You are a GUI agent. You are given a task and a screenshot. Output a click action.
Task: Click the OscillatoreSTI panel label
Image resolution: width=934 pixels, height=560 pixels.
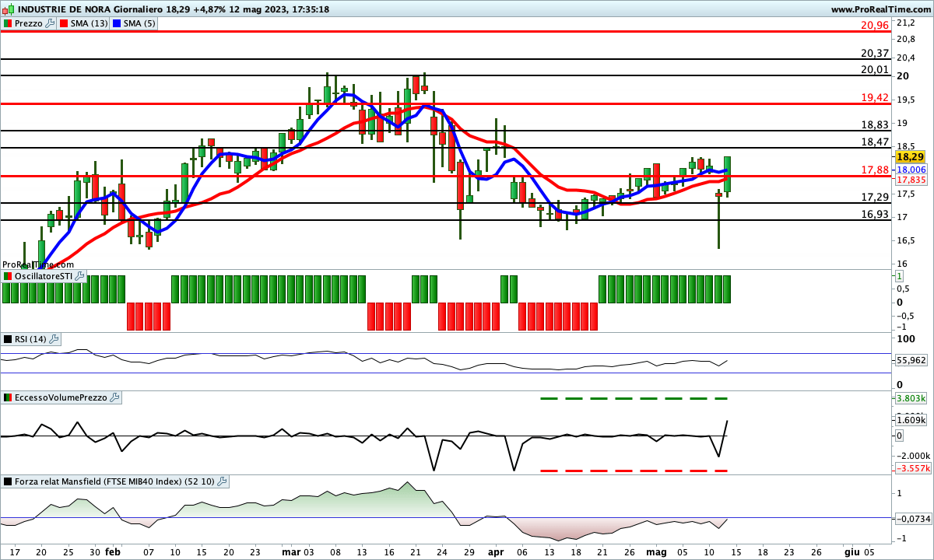pos(44,277)
